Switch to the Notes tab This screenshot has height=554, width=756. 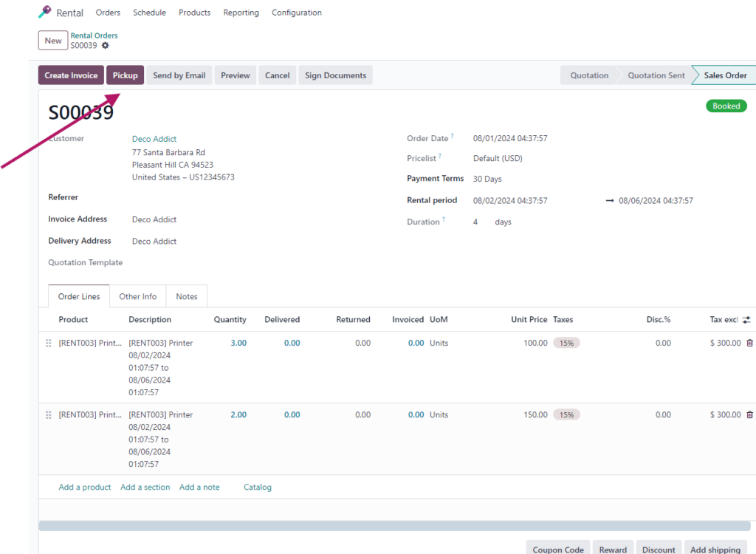[186, 296]
